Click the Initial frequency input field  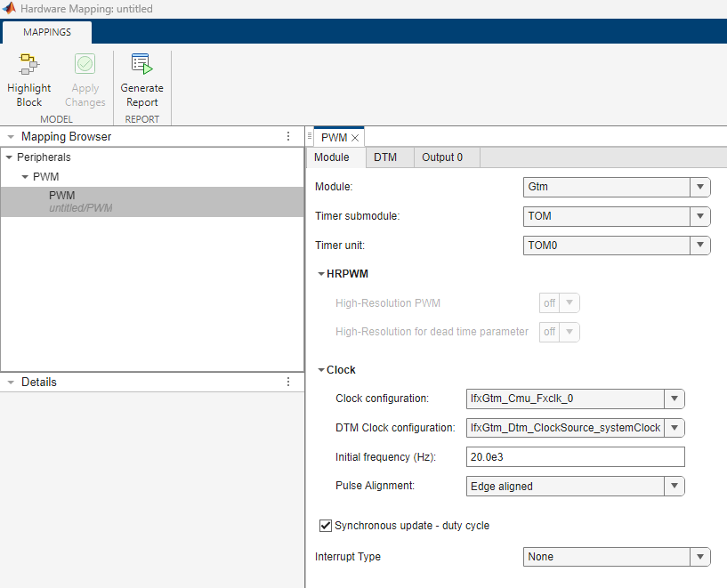point(575,457)
